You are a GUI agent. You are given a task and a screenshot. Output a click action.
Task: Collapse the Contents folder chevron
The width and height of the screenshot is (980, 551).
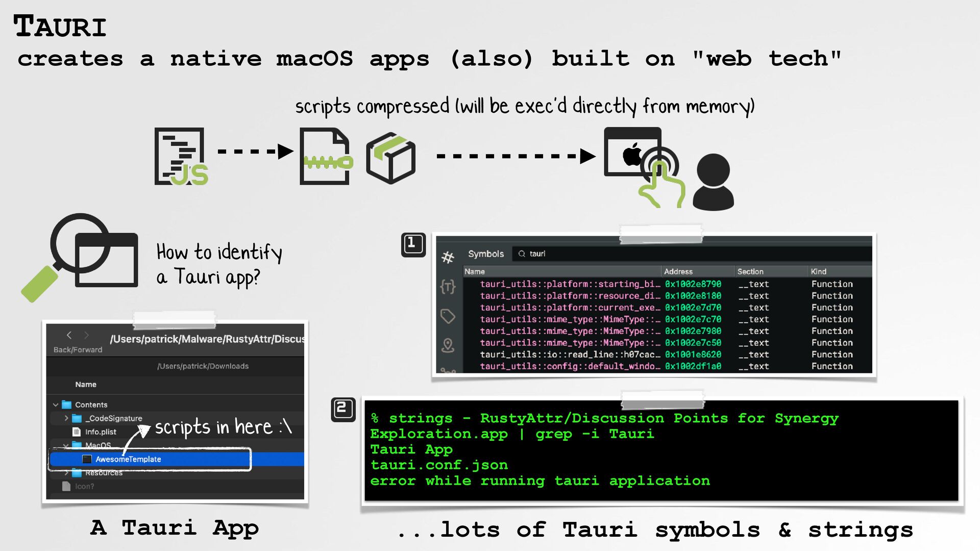(x=56, y=405)
